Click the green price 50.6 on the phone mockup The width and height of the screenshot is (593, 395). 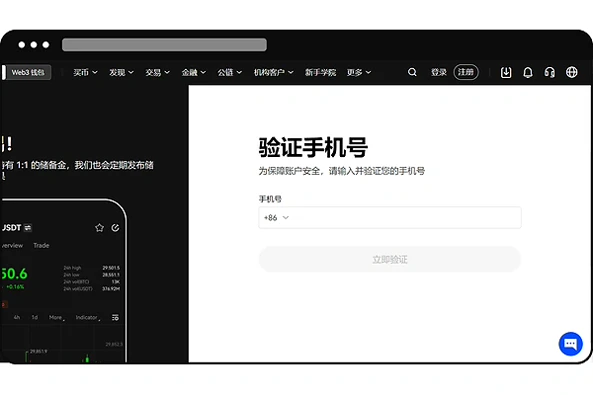(x=14, y=274)
